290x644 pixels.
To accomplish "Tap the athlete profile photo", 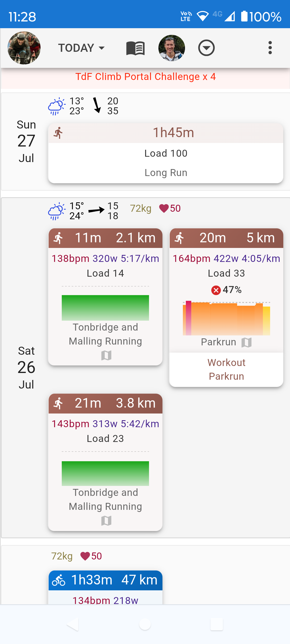I will pyautogui.click(x=172, y=48).
